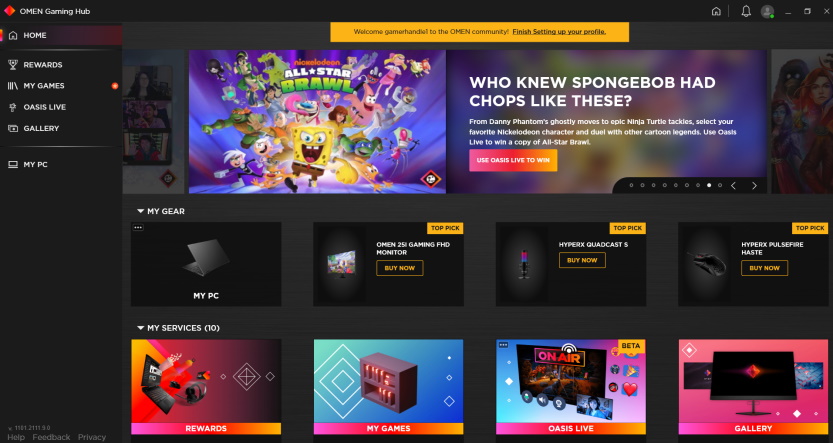Collapse the My Gear section
Image resolution: width=833 pixels, height=443 pixels.
(x=140, y=211)
